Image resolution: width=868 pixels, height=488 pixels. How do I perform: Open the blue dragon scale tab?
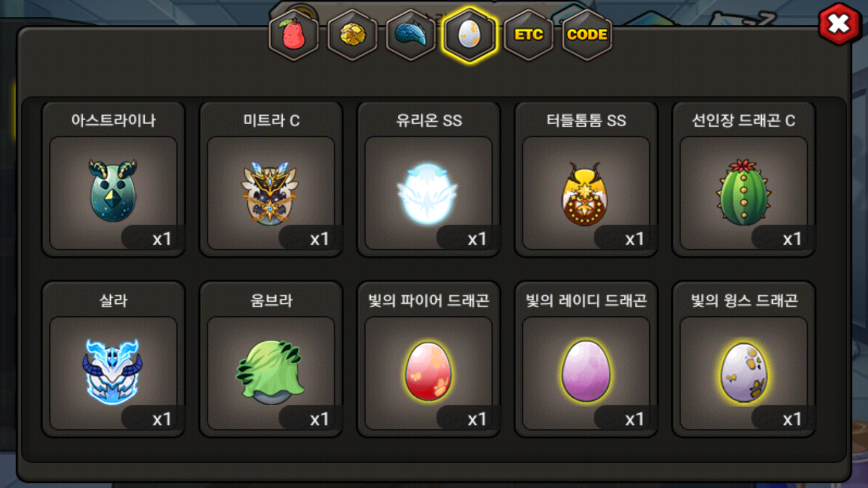tap(411, 35)
